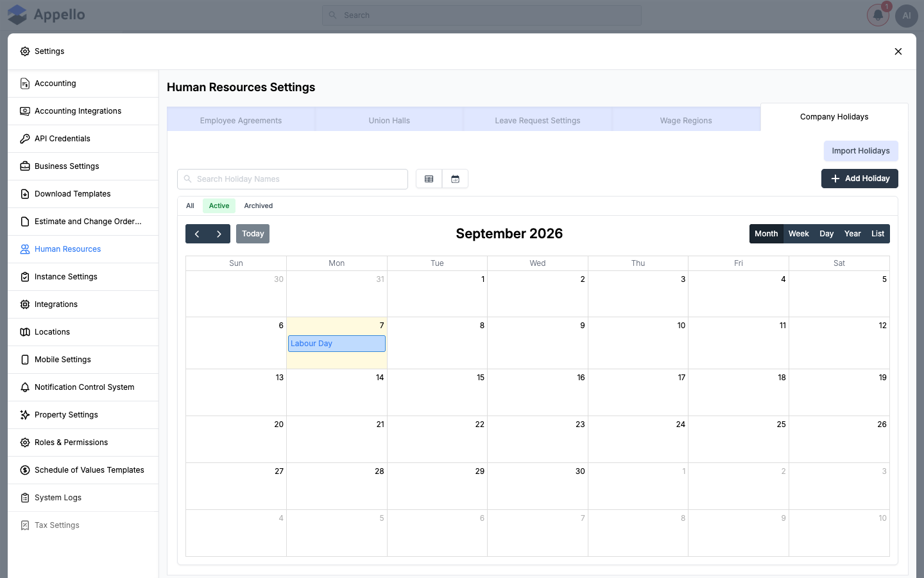This screenshot has height=578, width=924.
Task: Switch to Employee Agreements tab
Action: 241,120
